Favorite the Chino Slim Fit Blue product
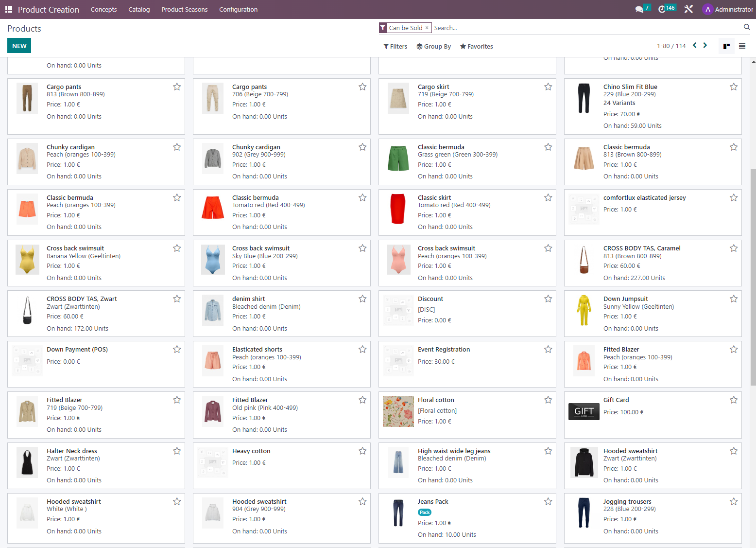Image resolution: width=756 pixels, height=548 pixels. pos(734,87)
